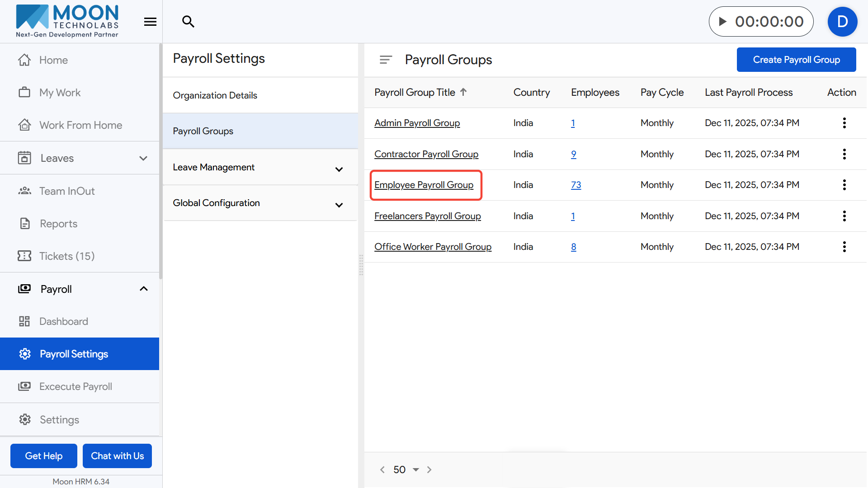The image size is (868, 488).
Task: Select Organization Details menu item
Action: (215, 95)
